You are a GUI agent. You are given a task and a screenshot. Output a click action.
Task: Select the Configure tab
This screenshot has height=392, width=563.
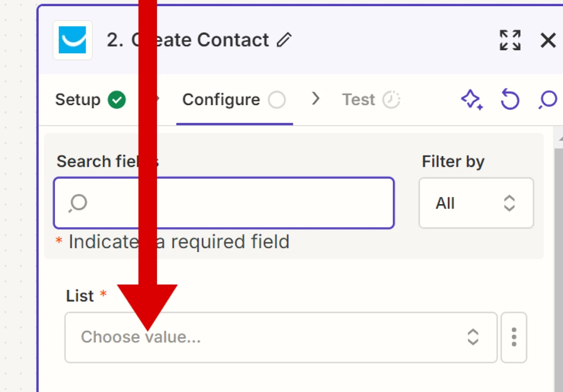point(221,100)
